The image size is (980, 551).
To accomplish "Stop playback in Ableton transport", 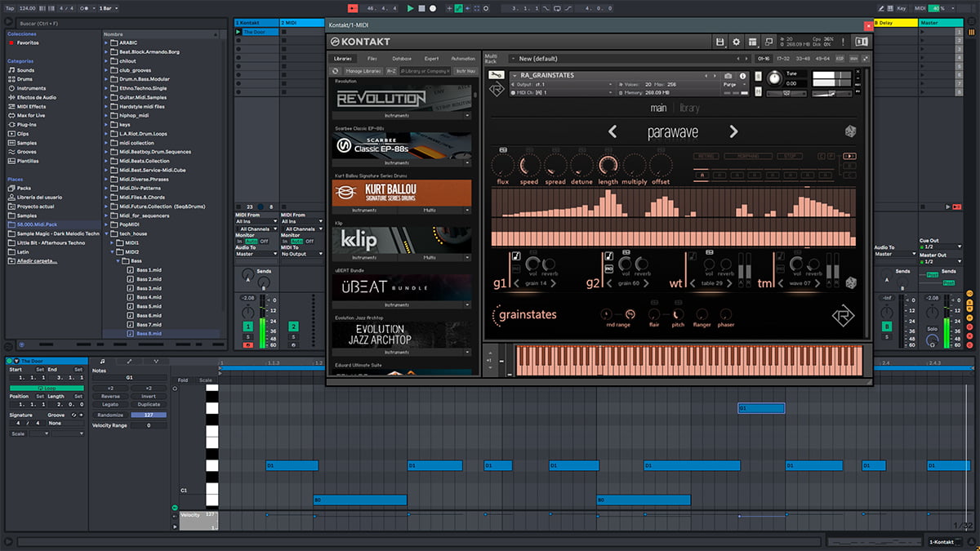I will [421, 8].
